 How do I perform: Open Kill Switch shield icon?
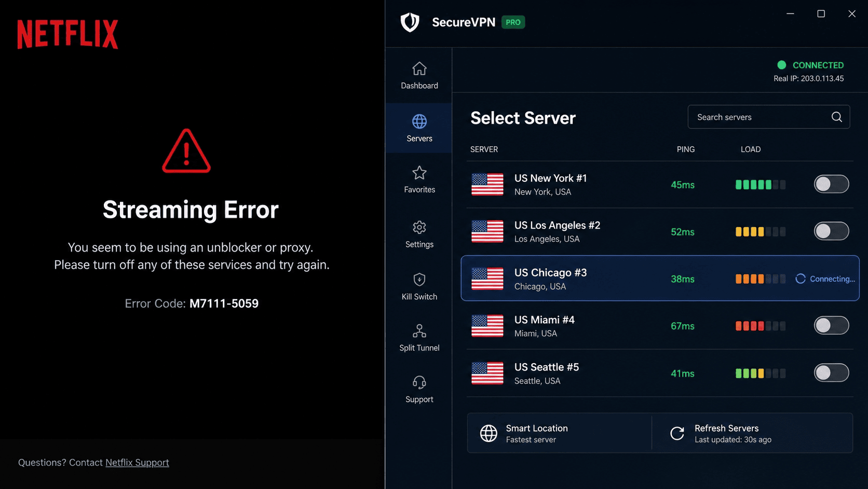pyautogui.click(x=419, y=280)
